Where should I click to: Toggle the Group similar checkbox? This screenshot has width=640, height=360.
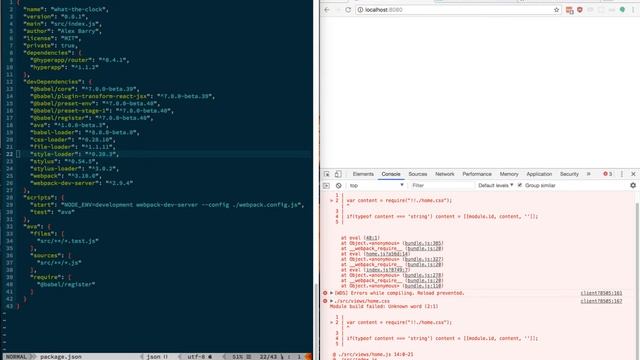coord(520,185)
